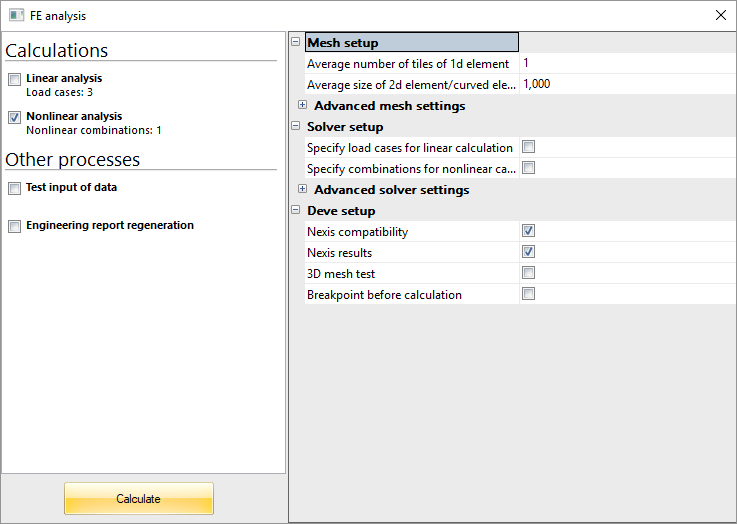Image resolution: width=737 pixels, height=524 pixels.
Task: Untick the Nexis results checkbox
Action: coord(528,252)
